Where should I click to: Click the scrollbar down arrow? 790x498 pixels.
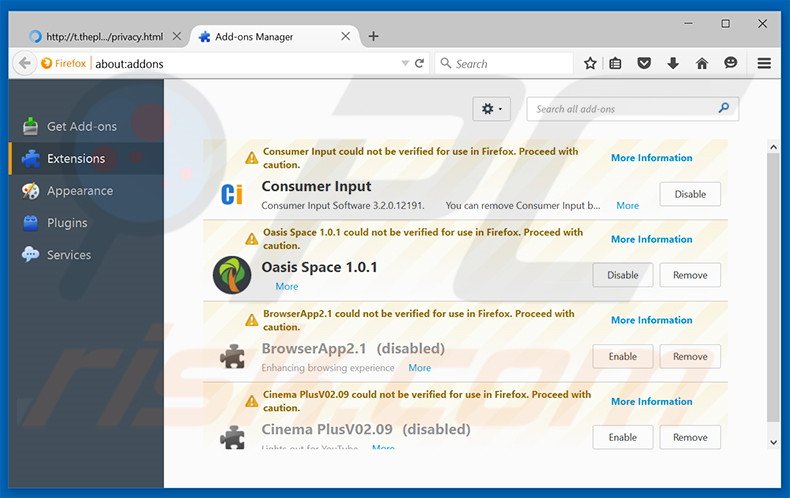773,443
